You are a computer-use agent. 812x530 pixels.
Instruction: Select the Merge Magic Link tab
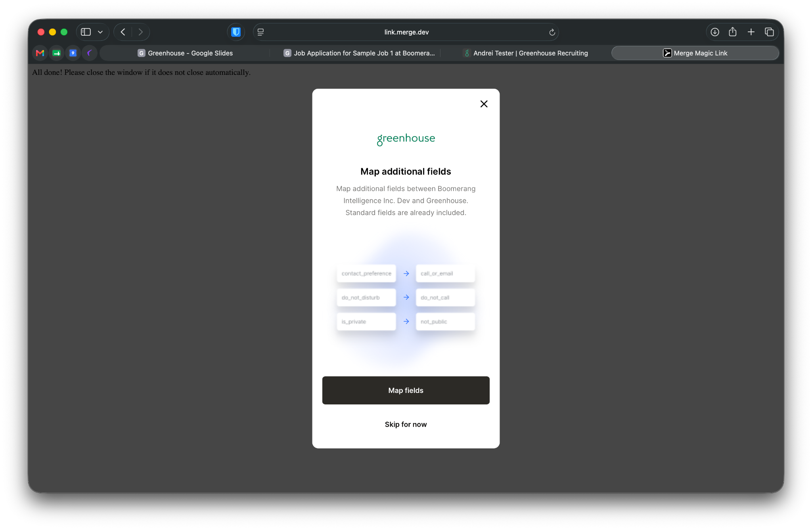[695, 53]
